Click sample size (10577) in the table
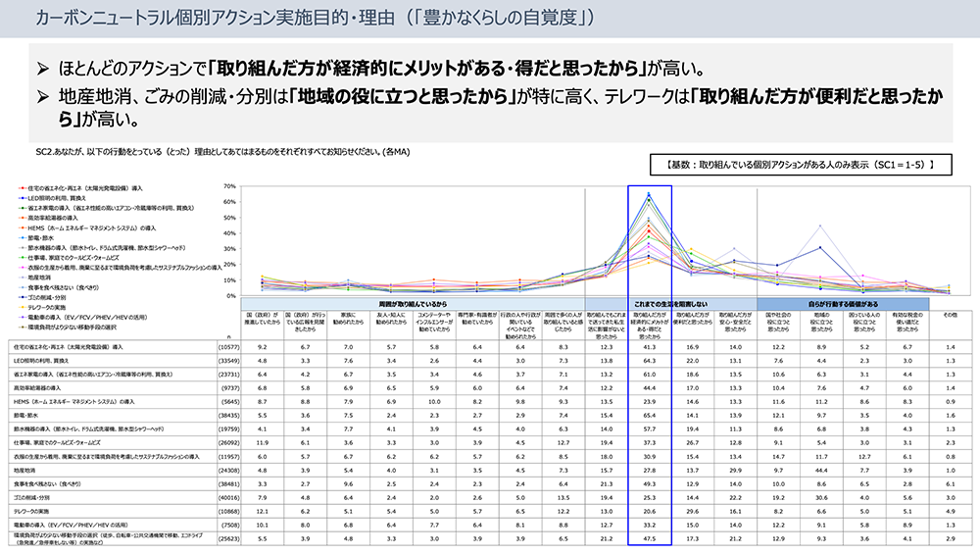 [228, 347]
